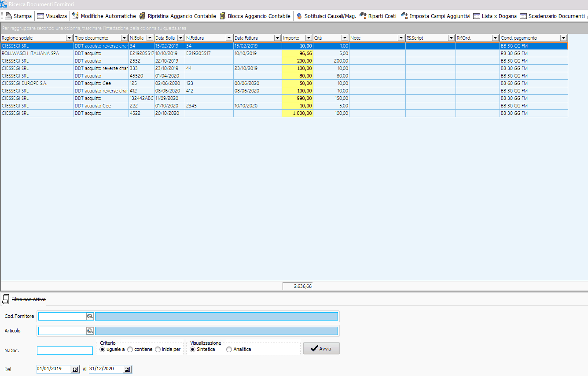588x376 pixels.
Task: Open the Tipo documento column filter dropdown
Action: pos(125,38)
